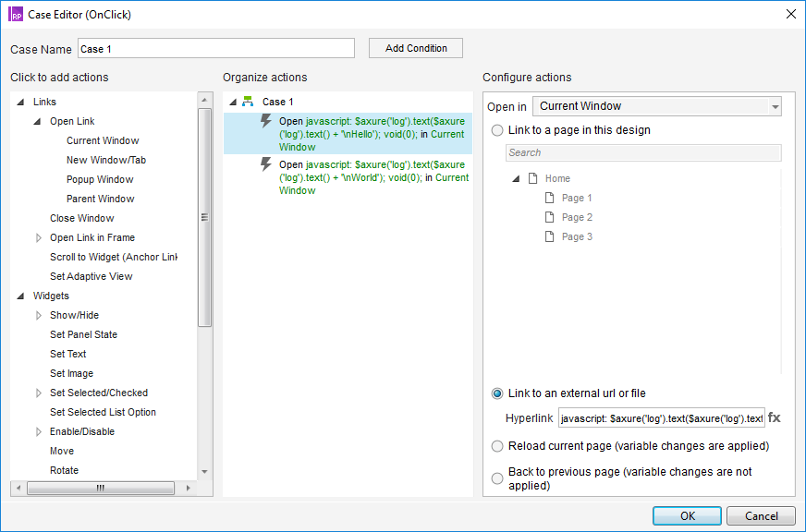Click the Case Name text field
The image size is (806, 532).
[215, 49]
